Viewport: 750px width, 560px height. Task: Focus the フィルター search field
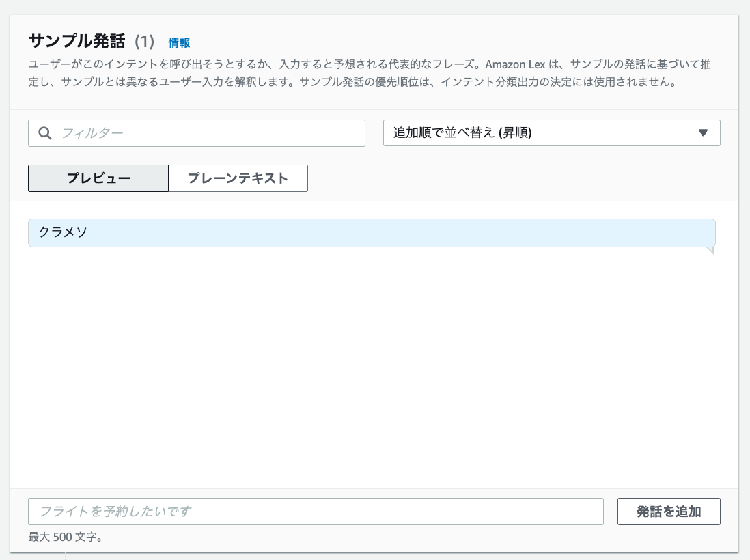pos(197,133)
